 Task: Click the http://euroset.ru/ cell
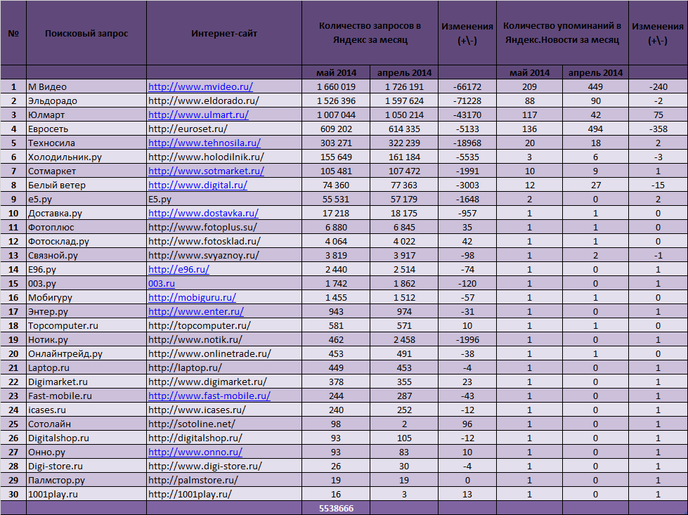(x=224, y=129)
